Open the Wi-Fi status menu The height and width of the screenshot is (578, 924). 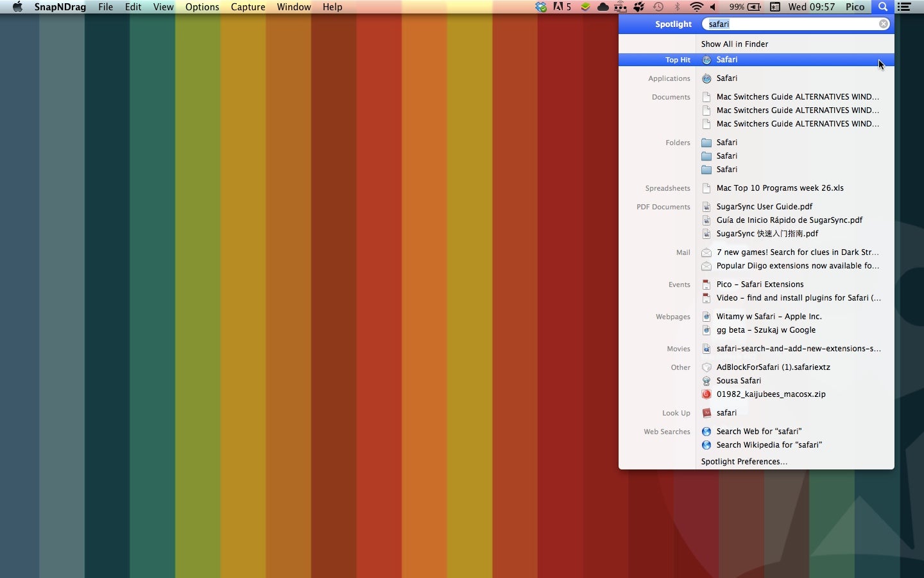coord(696,7)
